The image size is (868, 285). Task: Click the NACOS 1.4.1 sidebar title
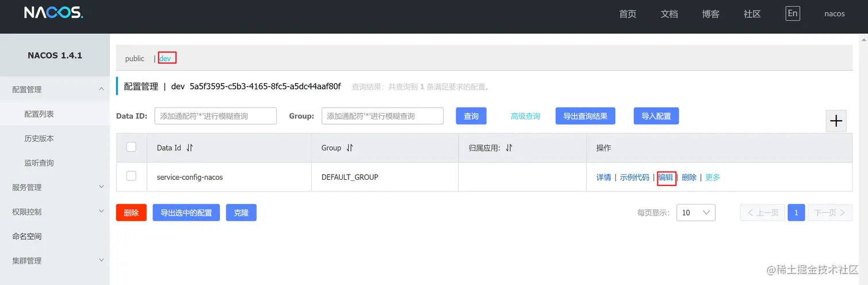click(55, 56)
